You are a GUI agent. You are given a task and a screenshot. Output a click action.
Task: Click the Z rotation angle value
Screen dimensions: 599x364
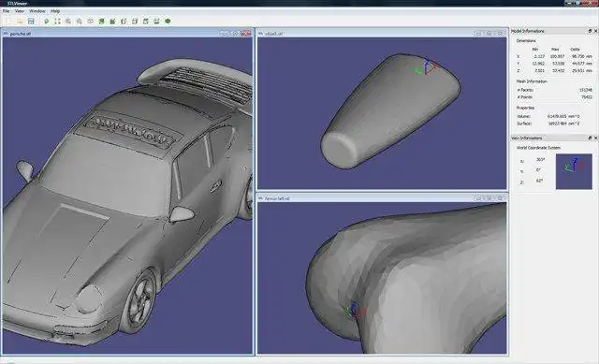(x=539, y=181)
